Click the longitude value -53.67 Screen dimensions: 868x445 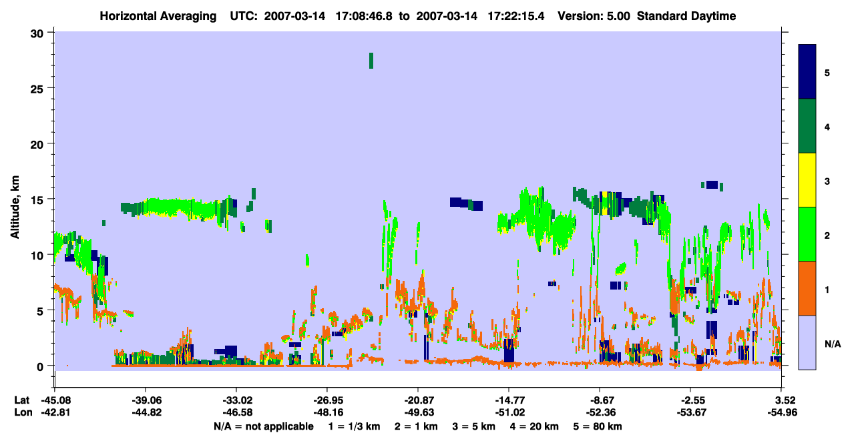coord(690,413)
